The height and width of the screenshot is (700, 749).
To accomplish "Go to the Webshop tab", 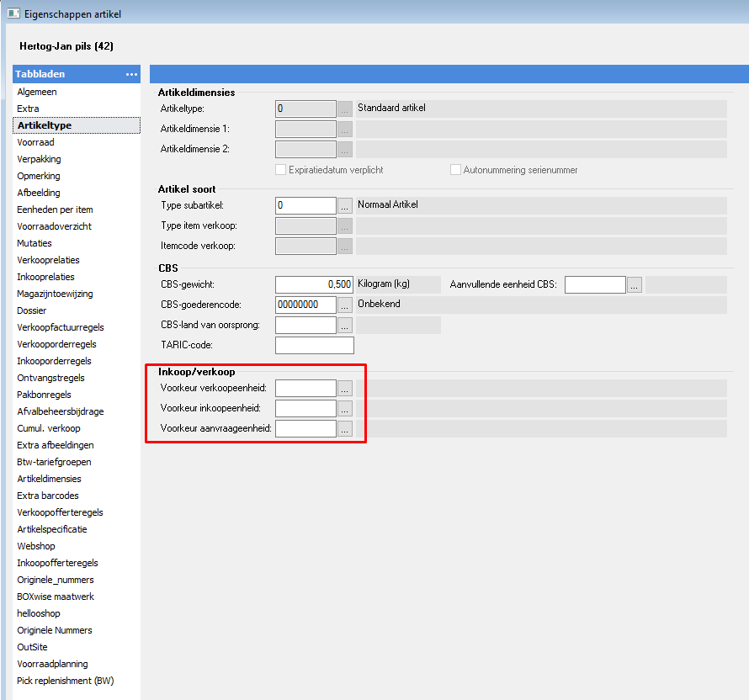I will [x=36, y=546].
